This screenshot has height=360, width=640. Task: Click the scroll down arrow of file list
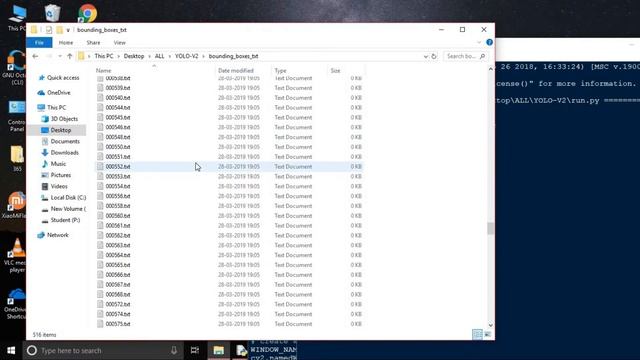click(x=491, y=325)
